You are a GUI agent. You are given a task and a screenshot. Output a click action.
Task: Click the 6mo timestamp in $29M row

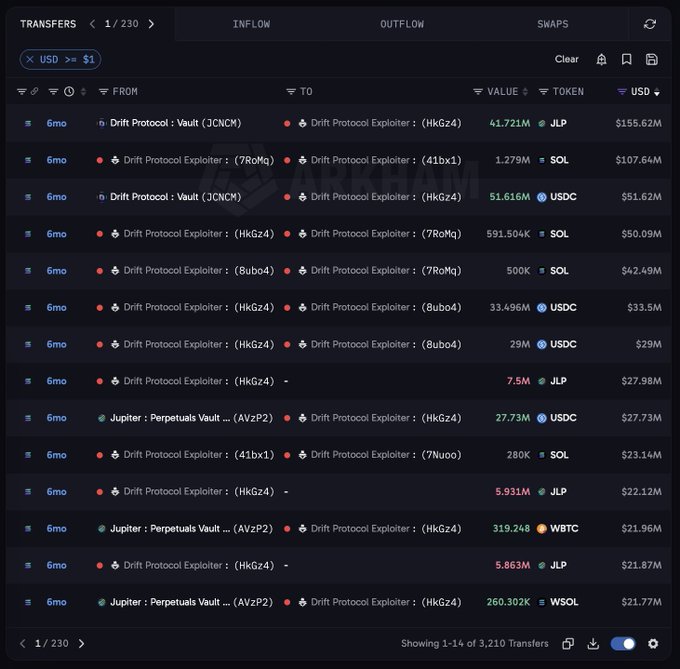(56, 344)
